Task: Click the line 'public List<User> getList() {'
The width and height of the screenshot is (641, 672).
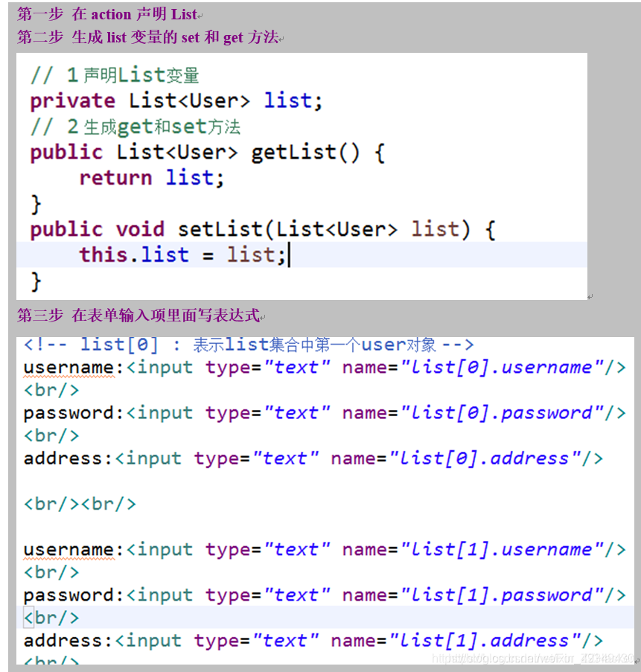Action: [207, 153]
